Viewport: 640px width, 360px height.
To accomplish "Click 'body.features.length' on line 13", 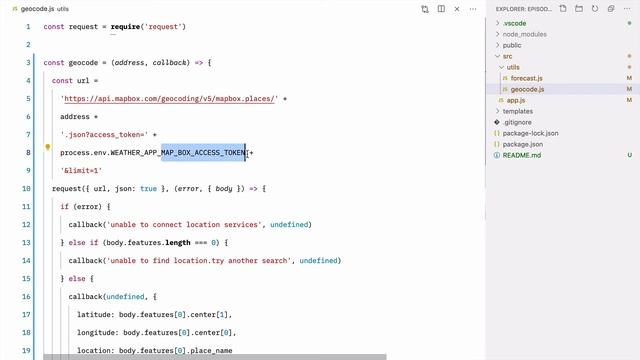I will (x=148, y=242).
